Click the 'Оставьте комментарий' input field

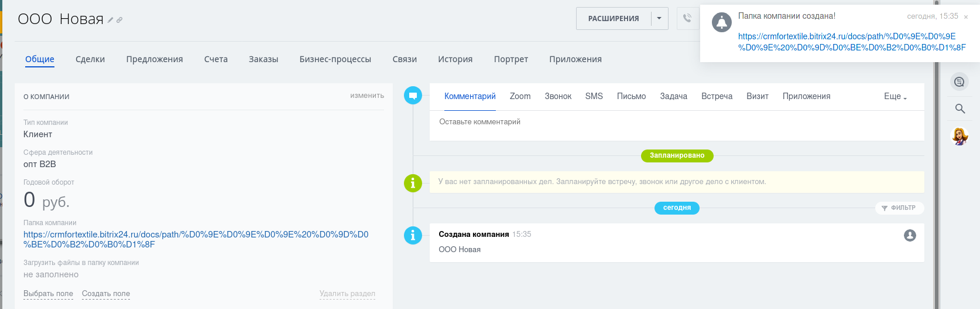pyautogui.click(x=676, y=122)
